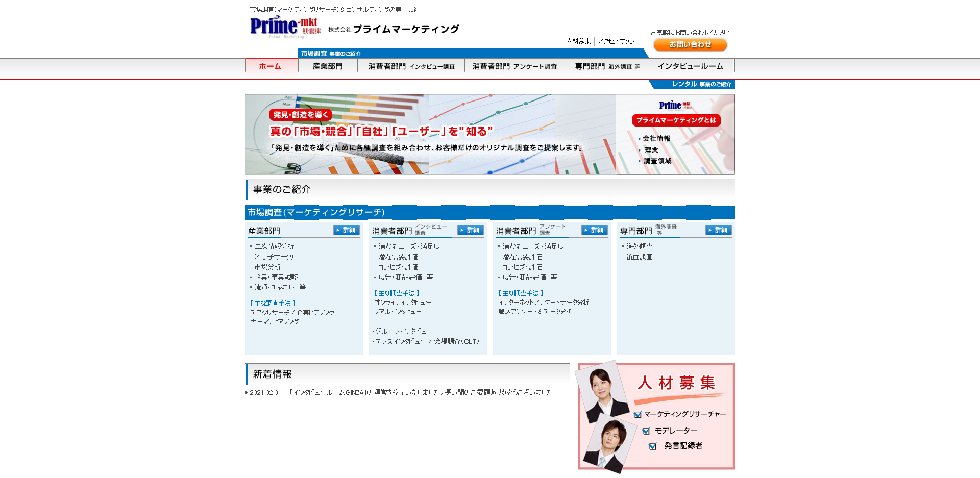Click 詳細 button for 消費者部門 アンケート調査
Image resolution: width=980 pixels, height=478 pixels.
595,230
